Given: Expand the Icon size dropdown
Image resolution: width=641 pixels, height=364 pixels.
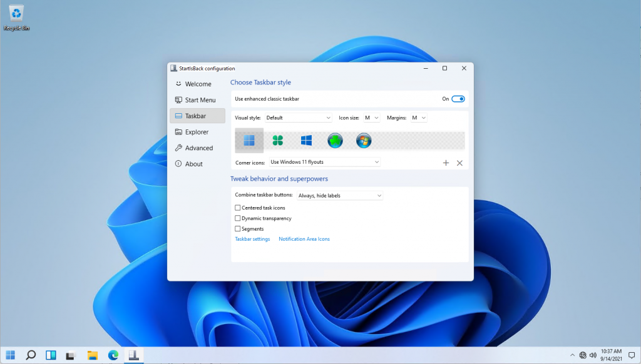Looking at the screenshot, I should tap(371, 118).
